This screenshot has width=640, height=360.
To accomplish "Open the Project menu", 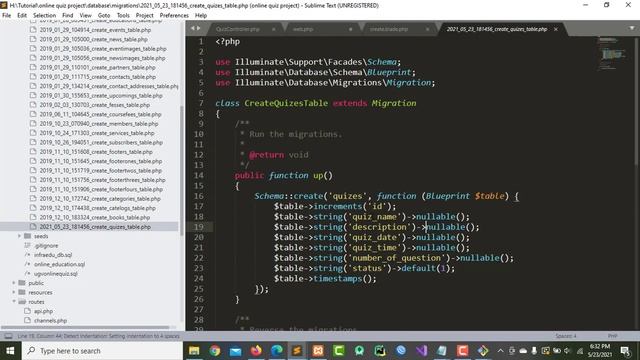I will point(144,16).
